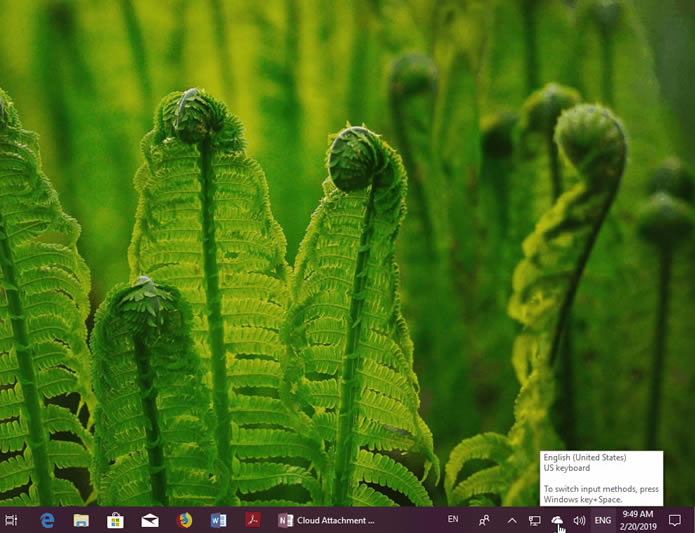Open Adobe Acrobat Reader
This screenshot has height=533, width=695.
tap(253, 520)
